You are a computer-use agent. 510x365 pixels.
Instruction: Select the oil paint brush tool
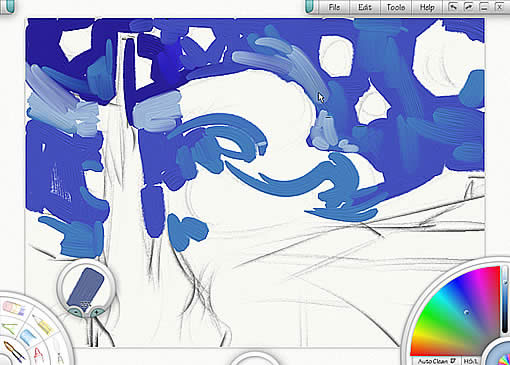(x=13, y=352)
